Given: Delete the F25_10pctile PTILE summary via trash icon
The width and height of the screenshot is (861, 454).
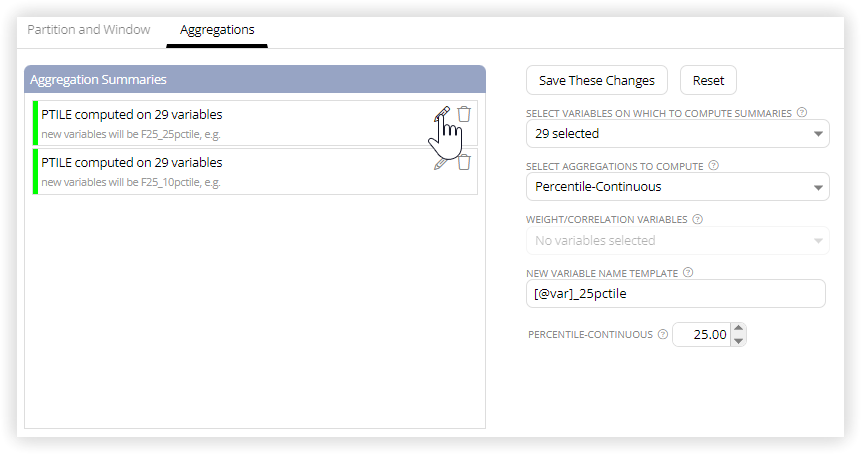Looking at the screenshot, I should (464, 162).
